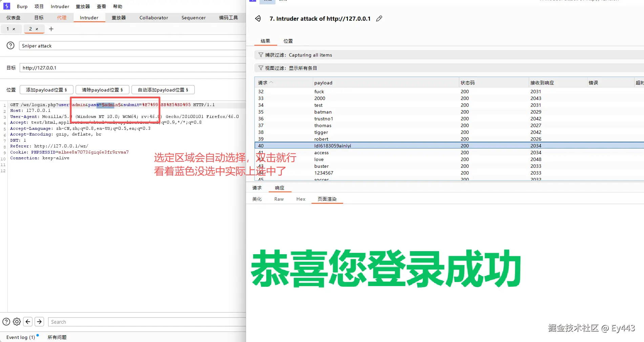Click the Search input field

coord(147,322)
